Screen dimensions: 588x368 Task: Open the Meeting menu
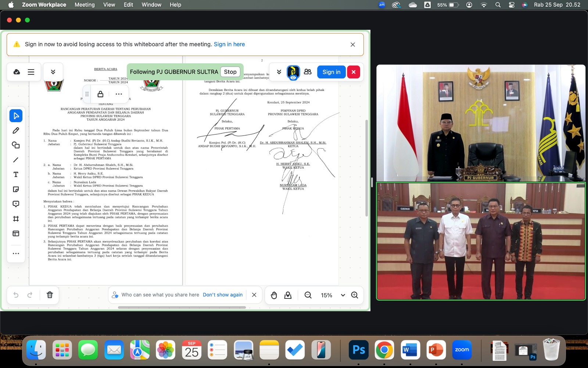coord(85,5)
